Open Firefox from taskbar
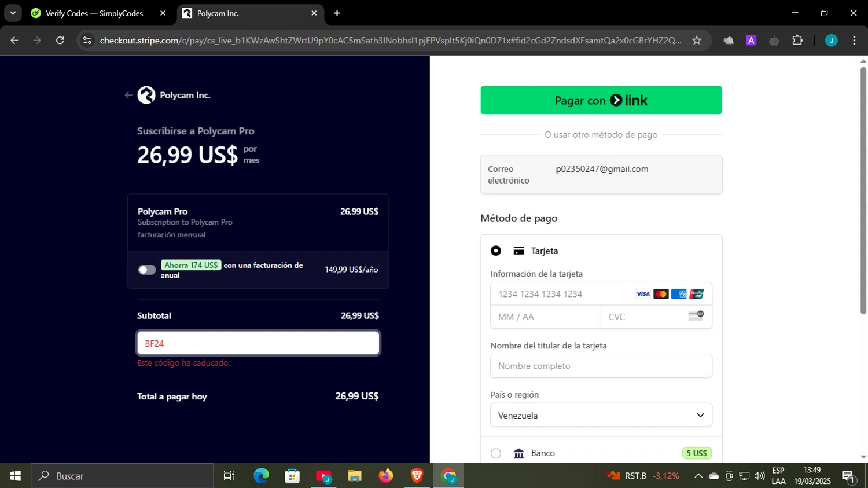This screenshot has height=488, width=868. [386, 476]
